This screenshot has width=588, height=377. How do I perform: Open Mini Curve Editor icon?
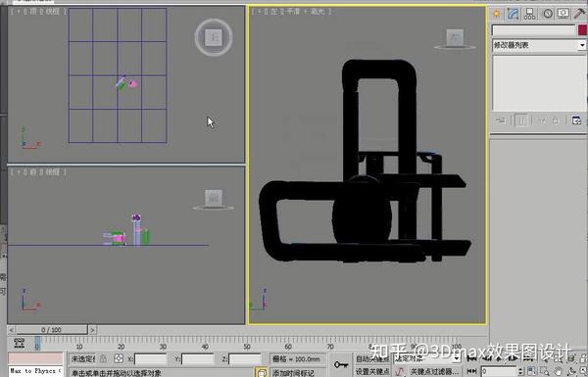click(x=19, y=343)
